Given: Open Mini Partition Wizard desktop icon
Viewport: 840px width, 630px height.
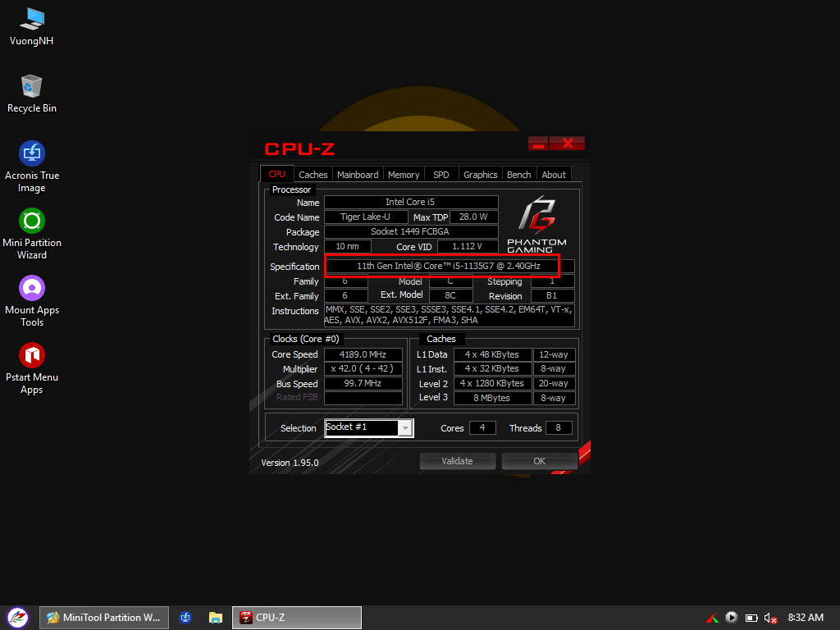Looking at the screenshot, I should tap(32, 221).
